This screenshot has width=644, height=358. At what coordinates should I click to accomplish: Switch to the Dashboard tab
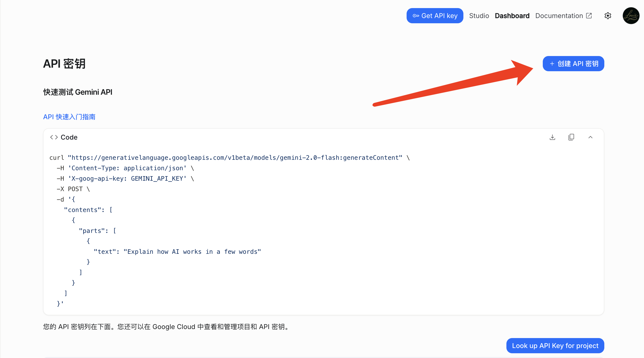click(512, 16)
